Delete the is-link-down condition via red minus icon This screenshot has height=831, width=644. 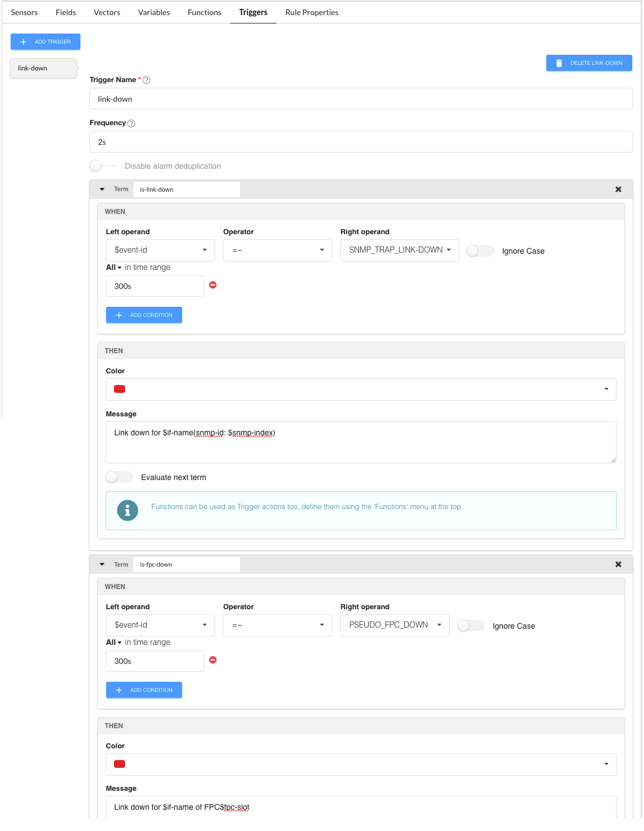point(213,285)
